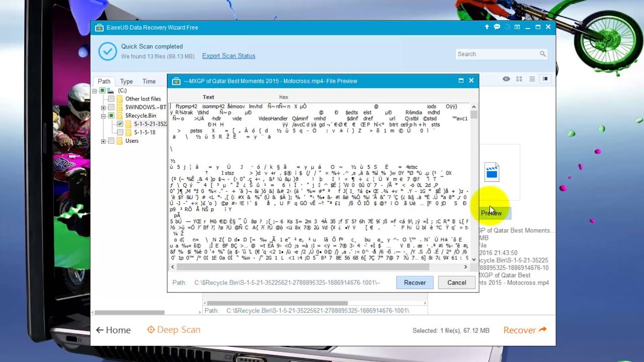
Task: Click the File Preview dialog app icon
Action: (x=176, y=81)
